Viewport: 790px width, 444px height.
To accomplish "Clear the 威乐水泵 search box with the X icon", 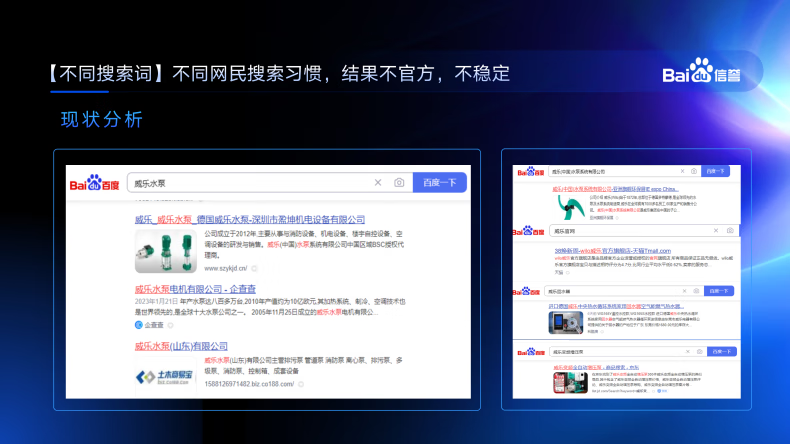I will (x=378, y=182).
